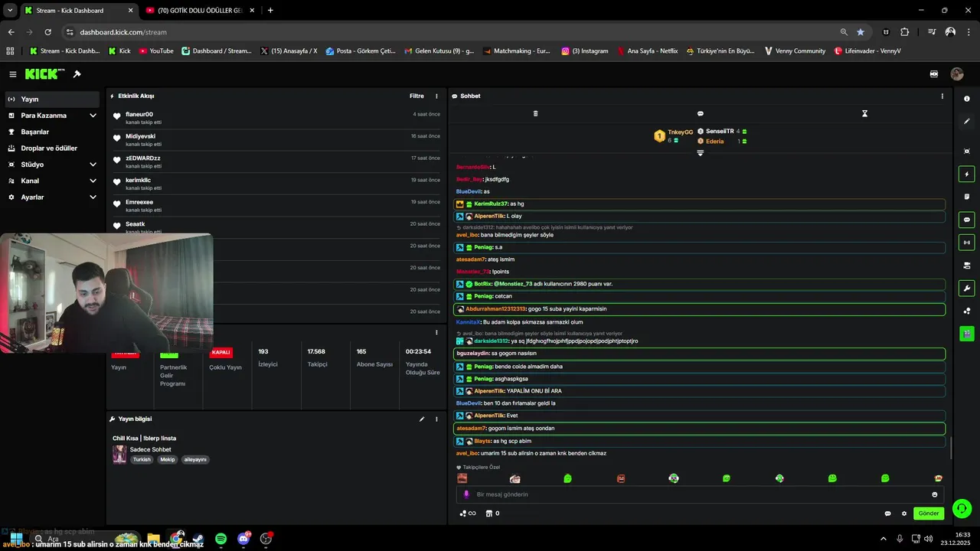Click the capture frame icon in right sidebar
The height and width of the screenshot is (551, 980).
(967, 152)
